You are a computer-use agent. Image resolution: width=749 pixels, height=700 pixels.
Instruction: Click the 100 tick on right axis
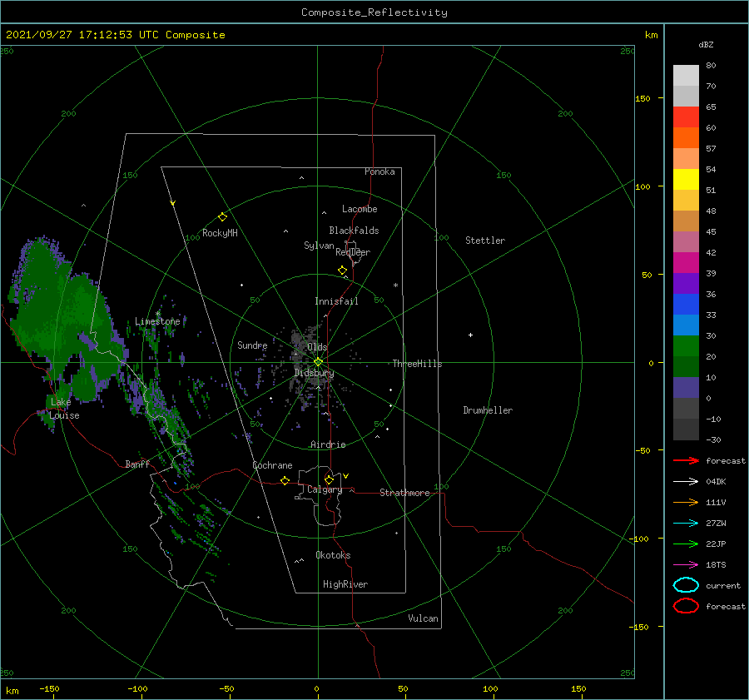click(x=642, y=186)
